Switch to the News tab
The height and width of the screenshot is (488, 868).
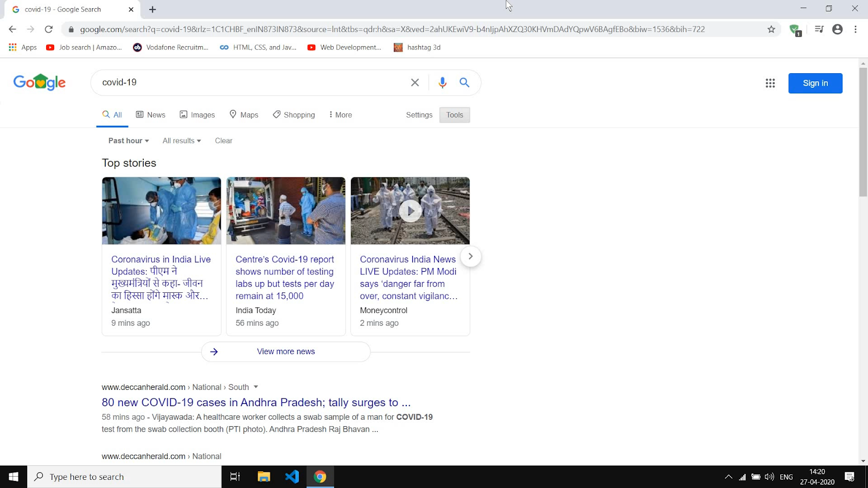[x=150, y=115]
